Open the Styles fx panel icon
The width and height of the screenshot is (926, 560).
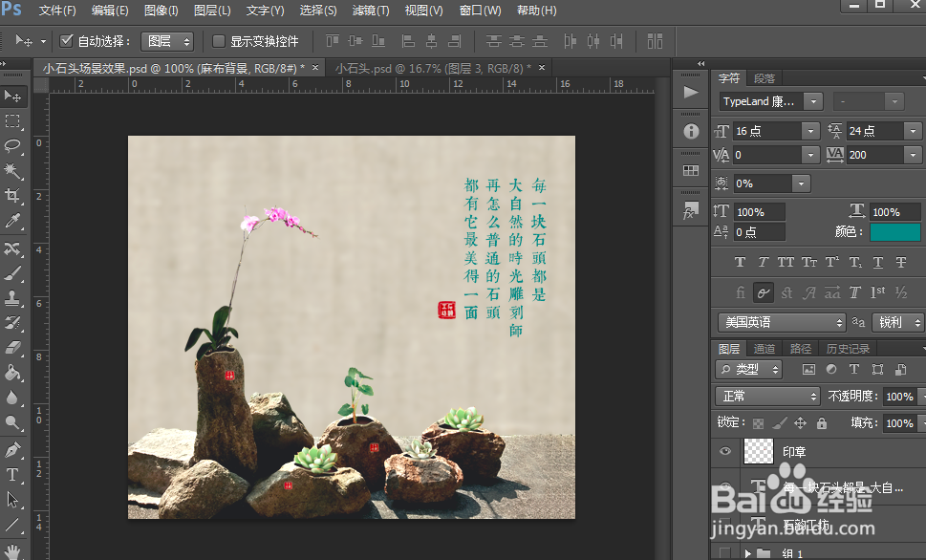pyautogui.click(x=690, y=210)
